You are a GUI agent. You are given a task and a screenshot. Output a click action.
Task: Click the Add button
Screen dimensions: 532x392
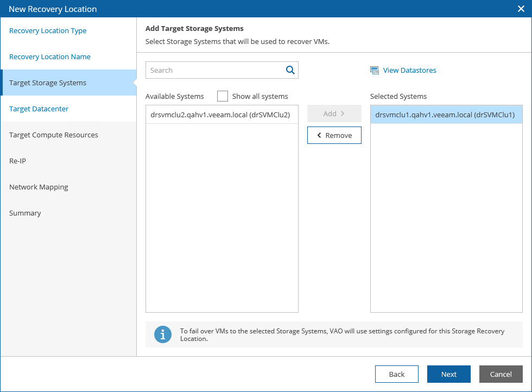coord(334,113)
